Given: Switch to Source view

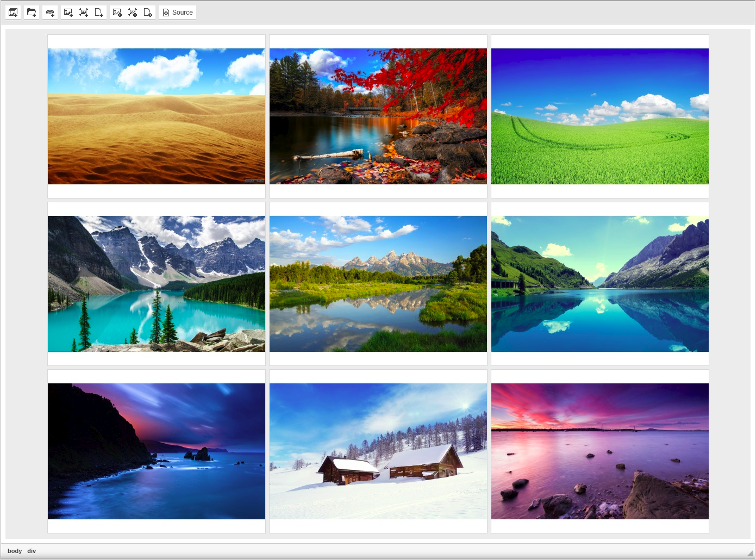Looking at the screenshot, I should click(x=178, y=13).
